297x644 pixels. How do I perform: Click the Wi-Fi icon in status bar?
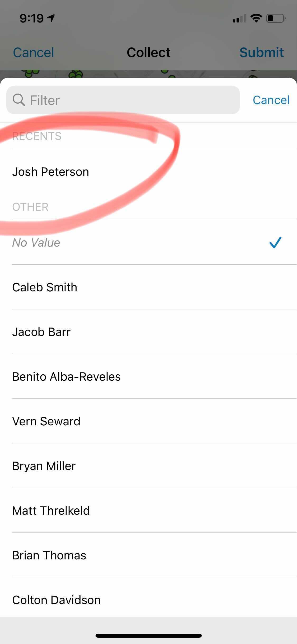[256, 18]
